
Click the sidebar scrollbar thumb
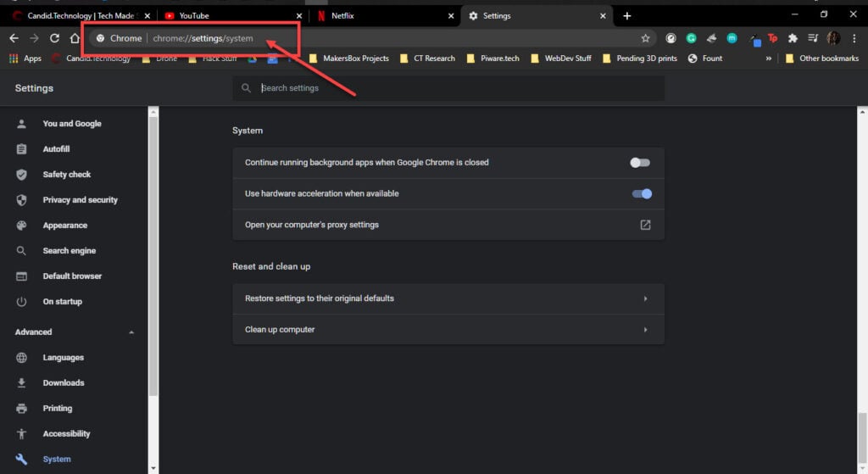pyautogui.click(x=153, y=255)
